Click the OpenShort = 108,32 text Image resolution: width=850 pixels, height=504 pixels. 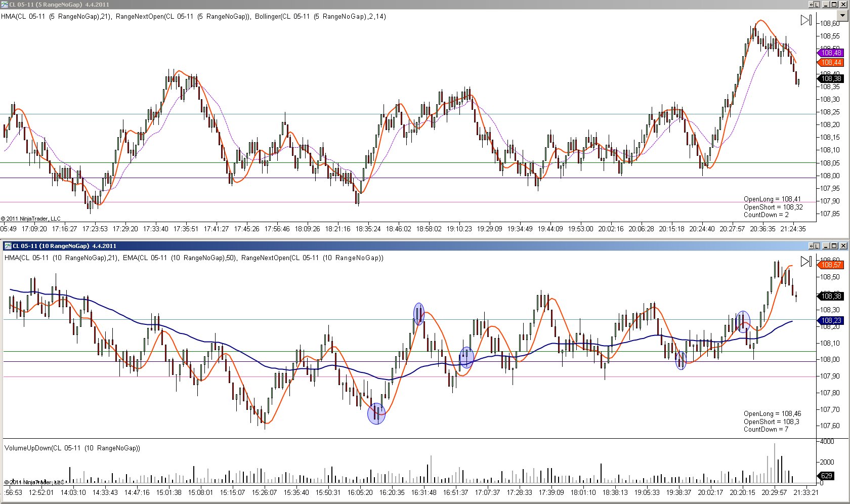[773, 207]
